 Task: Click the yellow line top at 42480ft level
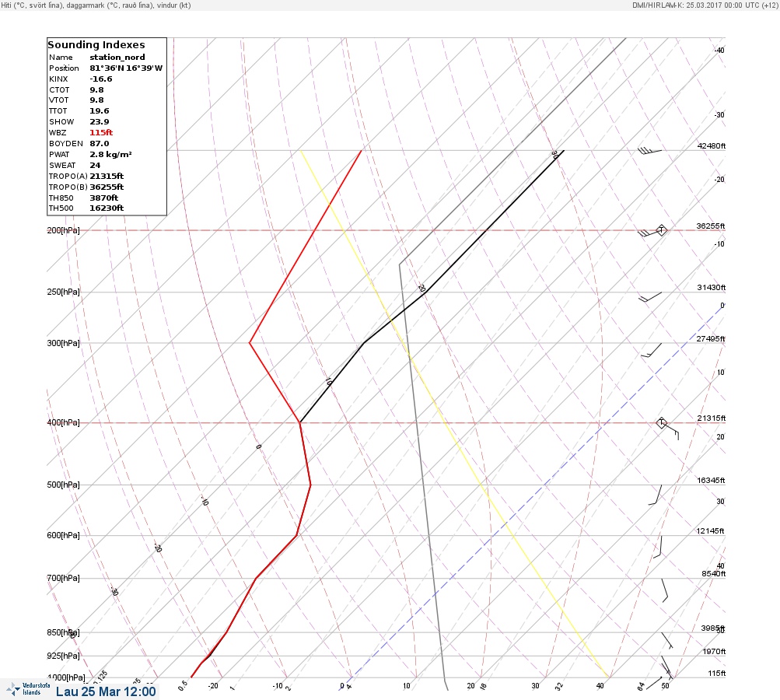pyautogui.click(x=300, y=150)
